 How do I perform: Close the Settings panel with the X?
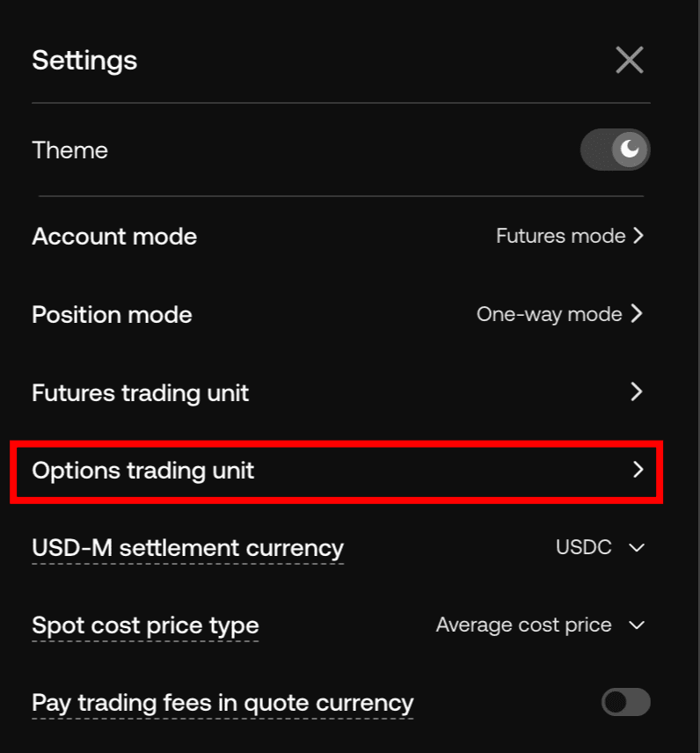[630, 61]
